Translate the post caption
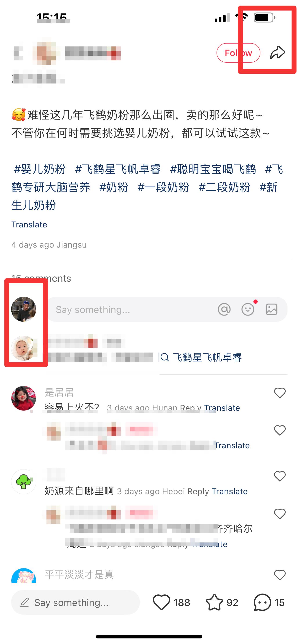Screen dimensions: 298x644 pos(29,224)
